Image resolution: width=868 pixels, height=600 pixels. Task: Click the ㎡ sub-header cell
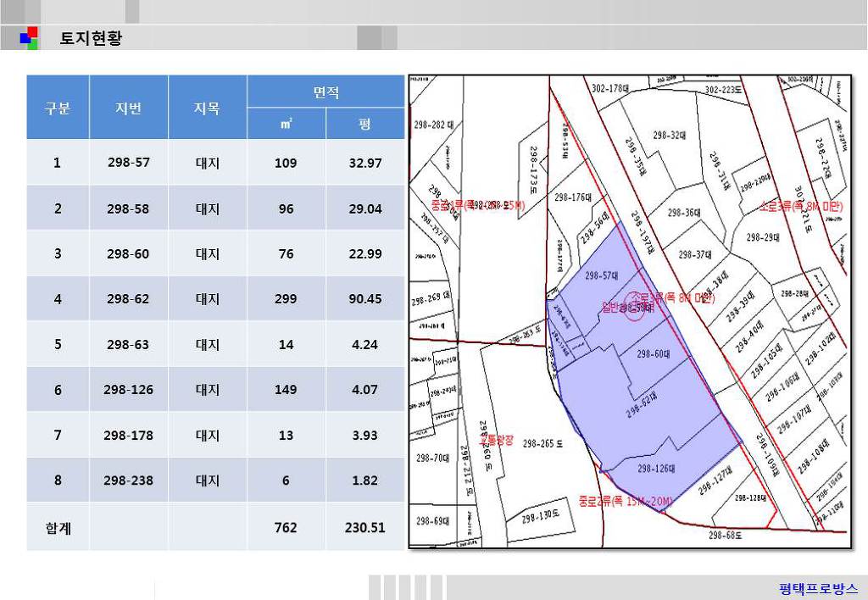[x=287, y=124]
